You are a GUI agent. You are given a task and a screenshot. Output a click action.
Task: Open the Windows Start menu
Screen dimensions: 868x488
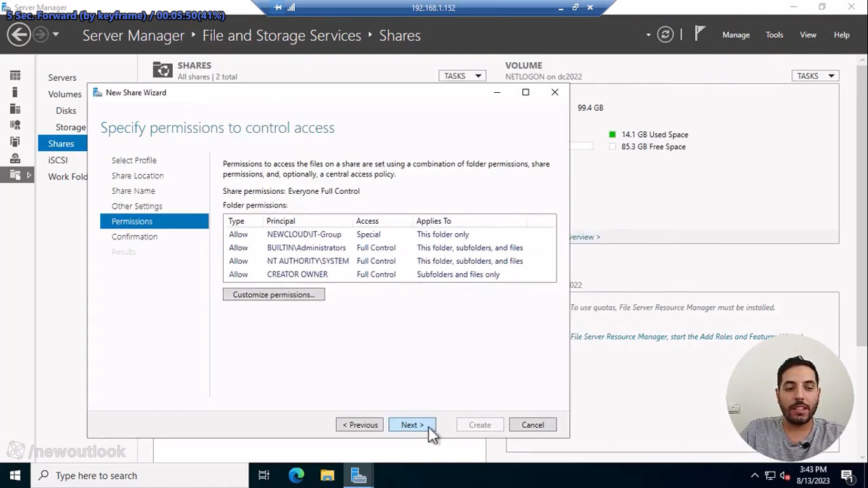tap(15, 475)
